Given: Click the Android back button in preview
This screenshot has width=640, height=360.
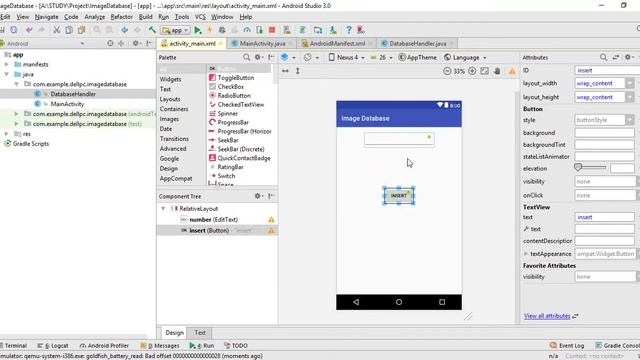Looking at the screenshot, I should point(356,302).
